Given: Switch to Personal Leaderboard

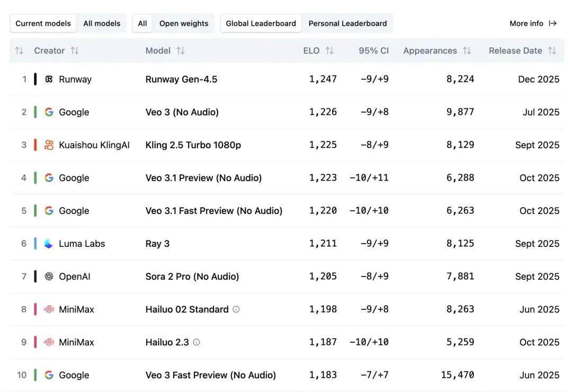Looking at the screenshot, I should 347,23.
